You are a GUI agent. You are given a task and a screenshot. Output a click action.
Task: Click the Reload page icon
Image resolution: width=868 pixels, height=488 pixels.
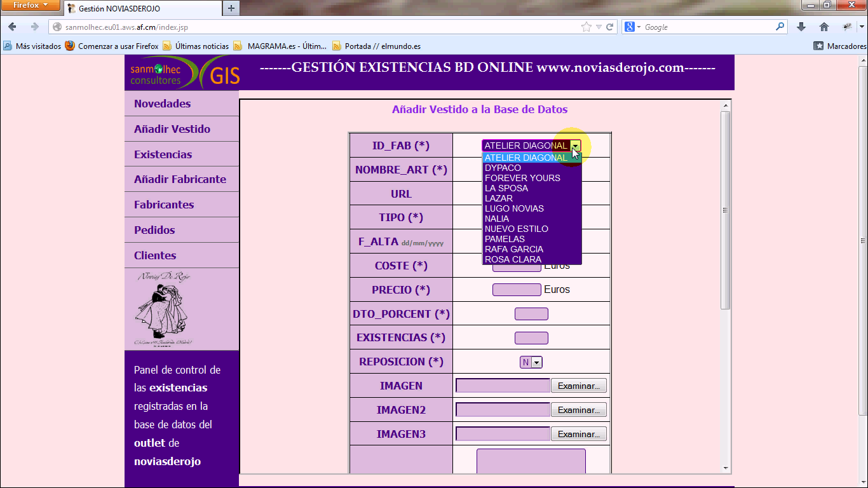click(x=610, y=27)
